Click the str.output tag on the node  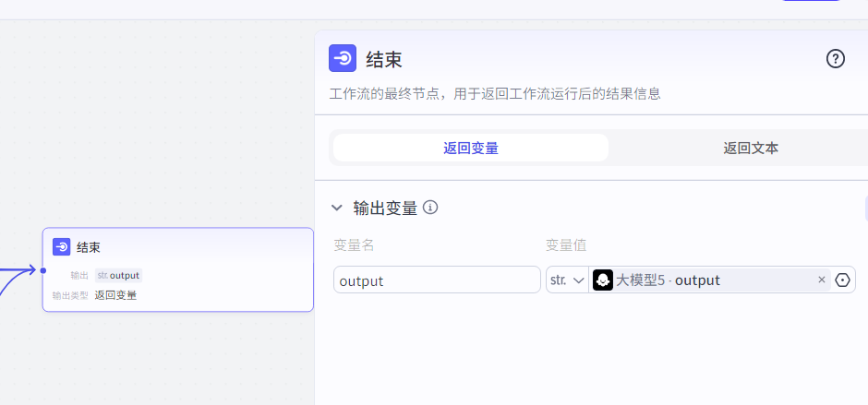click(x=118, y=276)
